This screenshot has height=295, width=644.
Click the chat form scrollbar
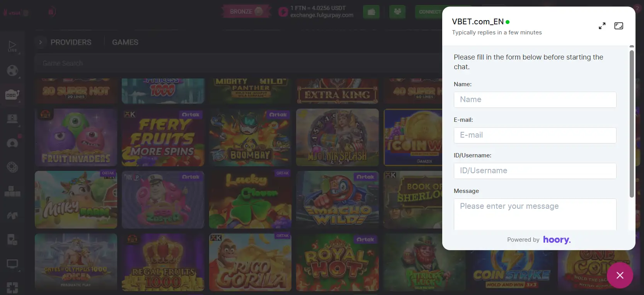coord(632,124)
